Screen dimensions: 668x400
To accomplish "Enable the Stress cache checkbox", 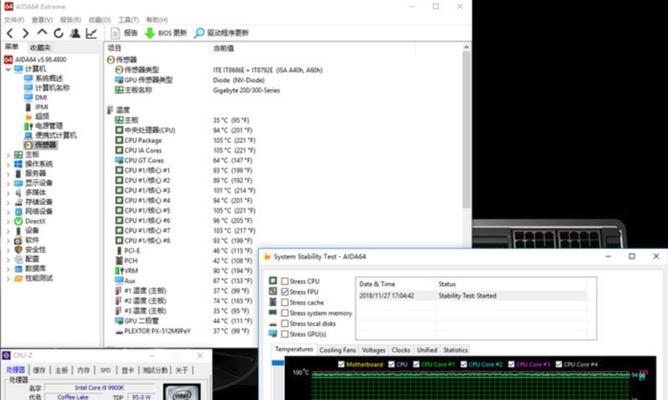I will pos(285,302).
